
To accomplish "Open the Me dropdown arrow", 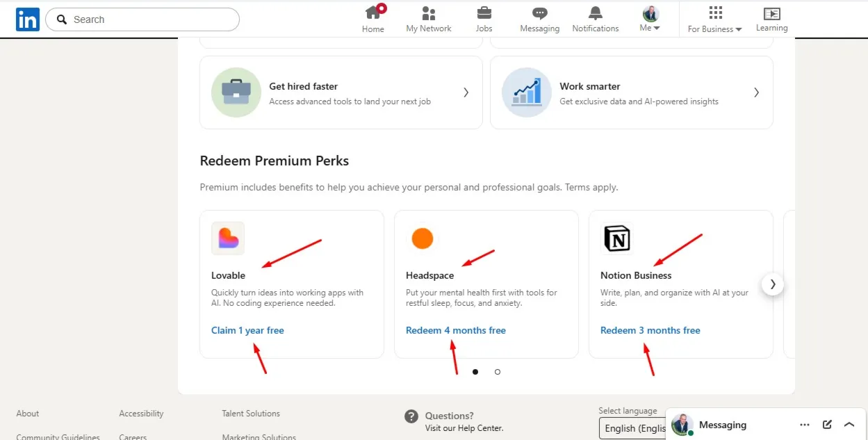I will 657,28.
